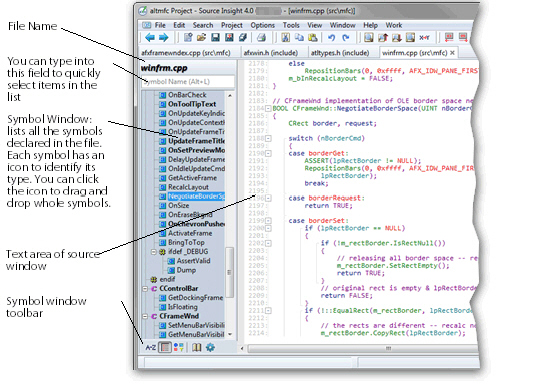Go back with the blue left arrow
This screenshot has height=390, width=539.
coord(150,37)
